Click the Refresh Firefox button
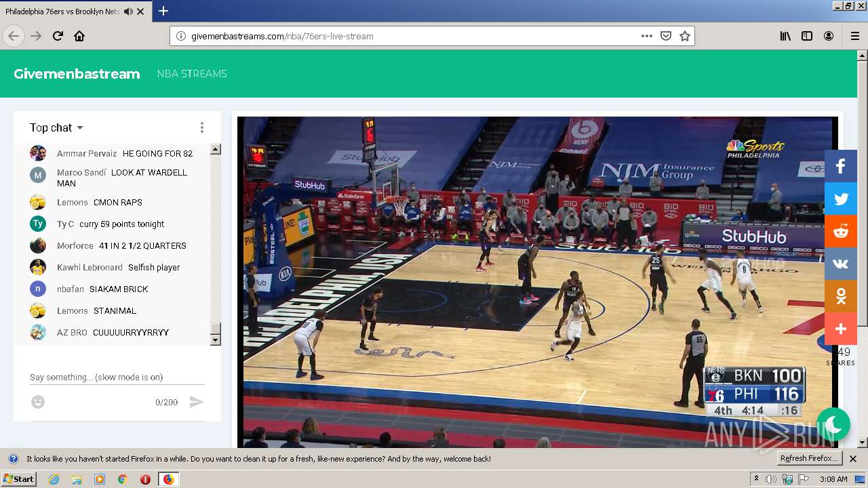 tap(810, 459)
